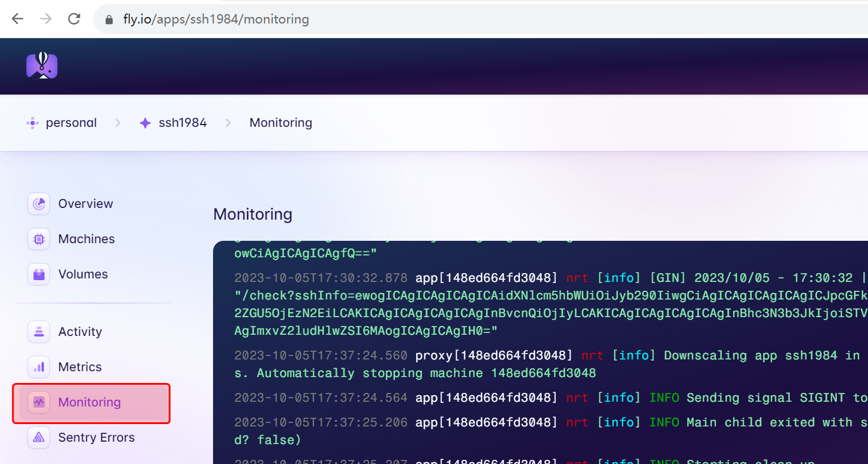Open Sentry Errors from the sidebar

[96, 438]
